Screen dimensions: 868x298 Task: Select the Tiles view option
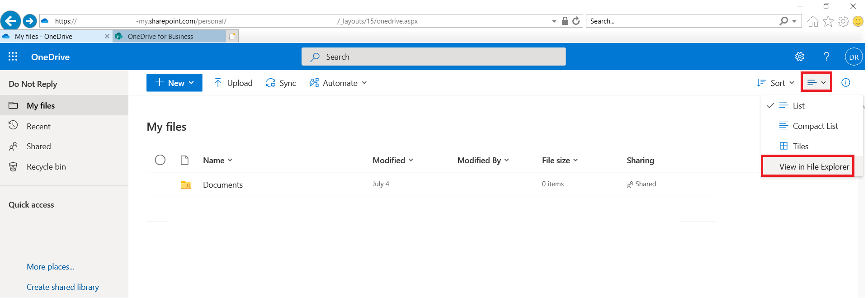812,146
